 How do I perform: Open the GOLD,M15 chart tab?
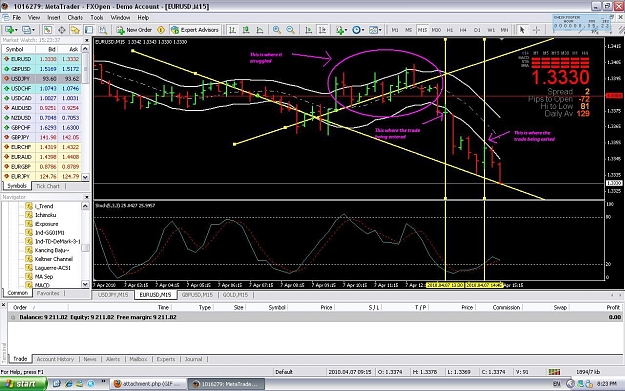coord(235,295)
